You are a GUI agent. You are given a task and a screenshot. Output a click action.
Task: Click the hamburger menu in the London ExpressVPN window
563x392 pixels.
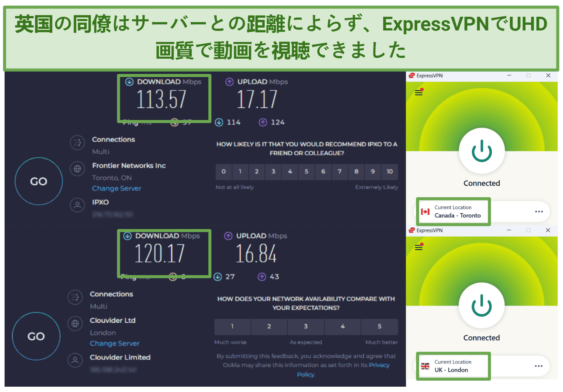418,248
